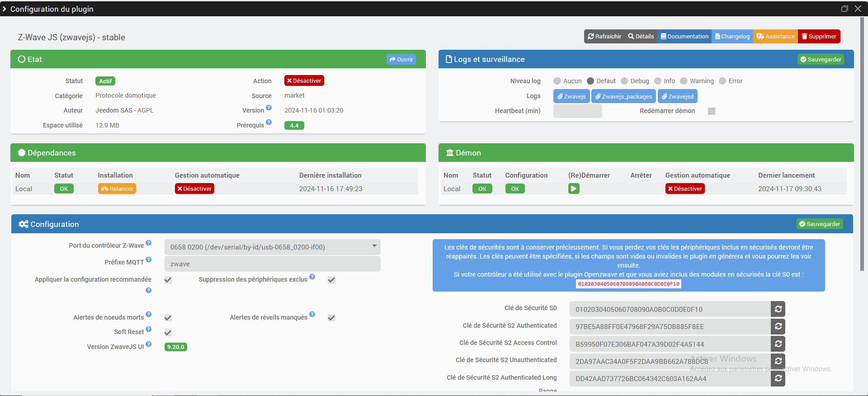868x396 pixels.
Task: Click the Clé de Sécurité S0 field
Action: tap(670, 309)
